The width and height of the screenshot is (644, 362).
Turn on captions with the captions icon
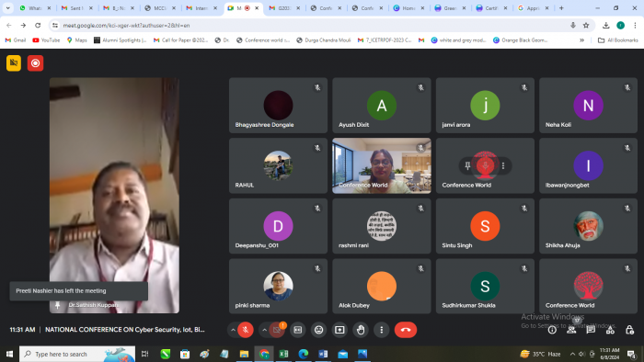point(298,330)
